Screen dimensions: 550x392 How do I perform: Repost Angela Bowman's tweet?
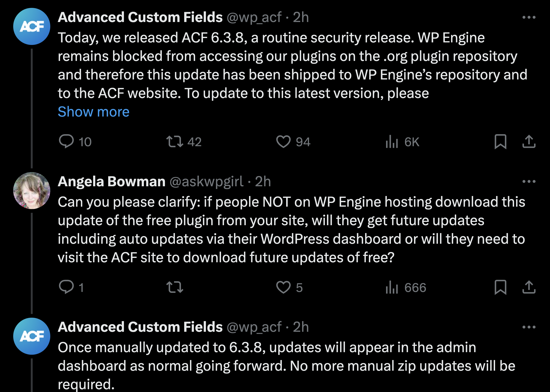[175, 287]
